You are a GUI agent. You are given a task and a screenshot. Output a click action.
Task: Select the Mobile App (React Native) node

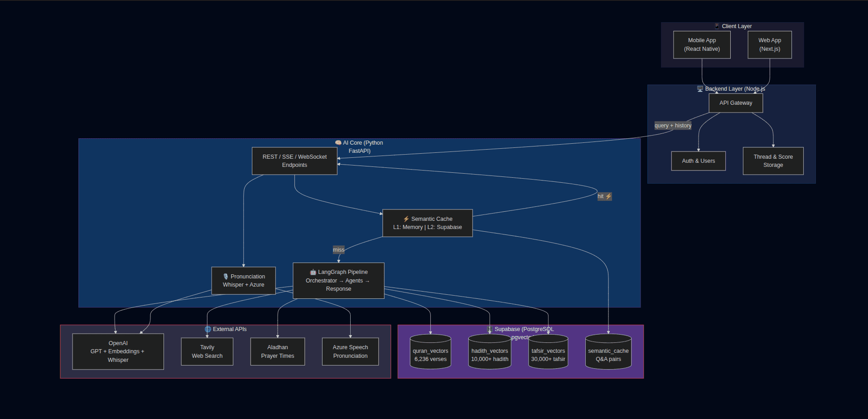702,44
